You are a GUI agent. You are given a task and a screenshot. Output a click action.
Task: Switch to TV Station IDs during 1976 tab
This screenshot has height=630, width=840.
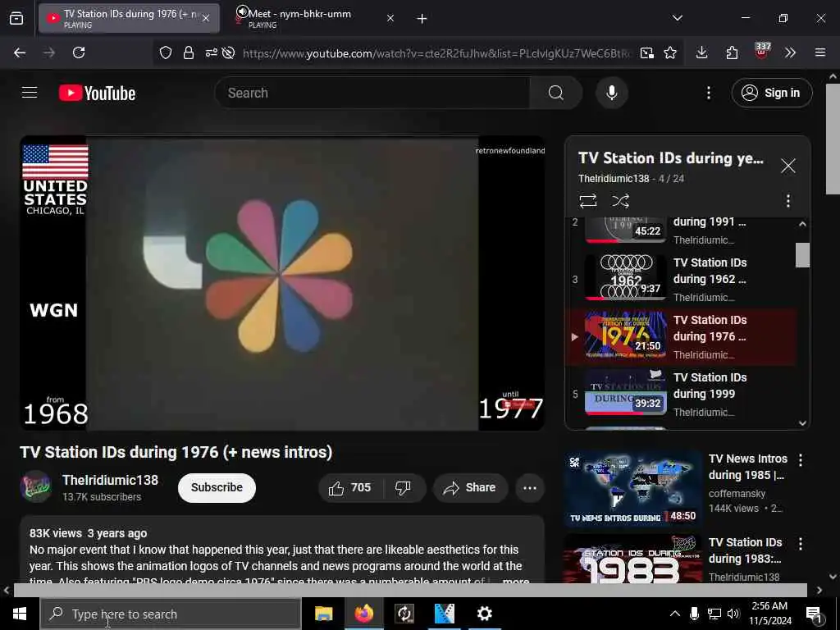129,19
